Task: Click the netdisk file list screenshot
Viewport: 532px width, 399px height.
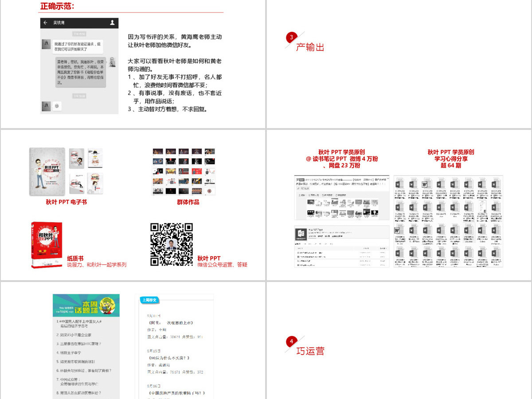Action: tap(342, 246)
